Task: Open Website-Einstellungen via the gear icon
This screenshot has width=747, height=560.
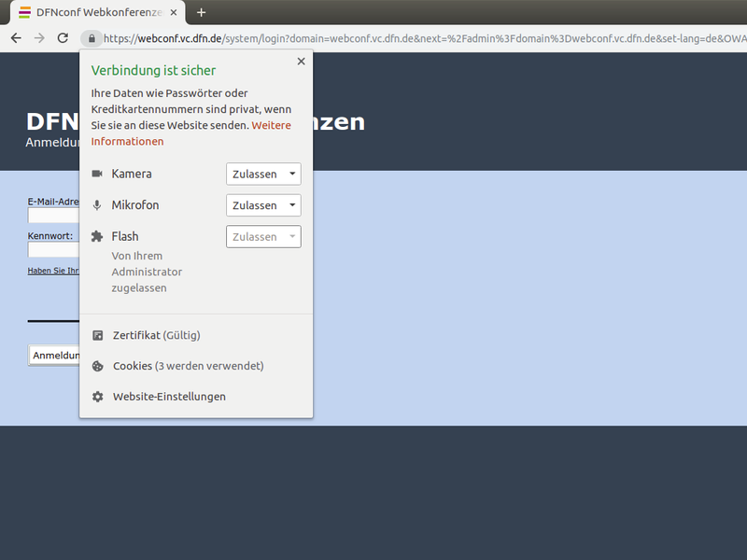Action: (x=96, y=396)
